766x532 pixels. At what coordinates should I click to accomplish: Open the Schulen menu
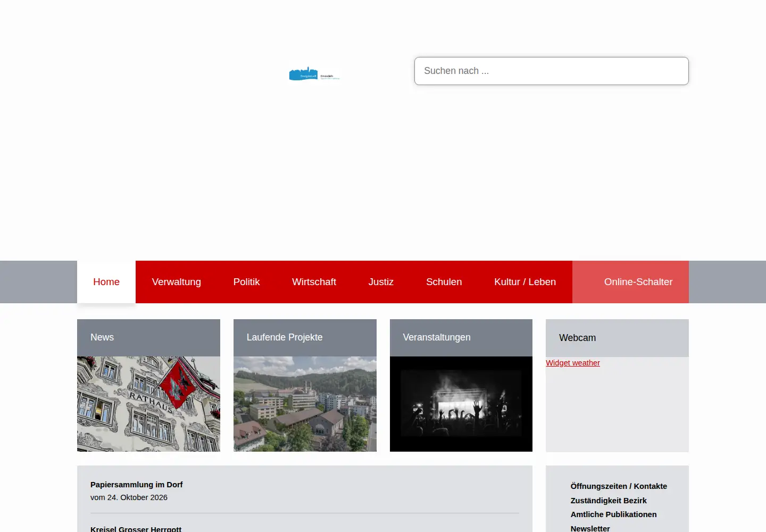click(444, 282)
